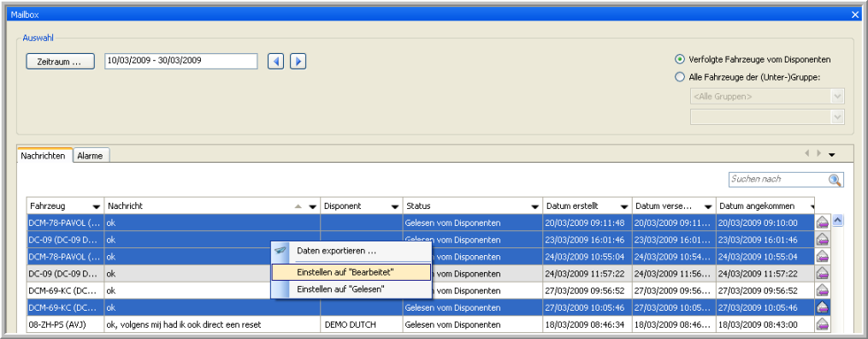Viewport: 868px width, 339px height.
Task: Open the tab list dropdown arrow
Action: tap(831, 155)
